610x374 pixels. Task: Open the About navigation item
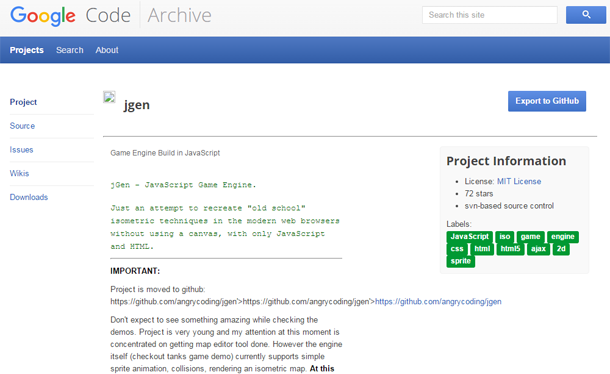107,50
